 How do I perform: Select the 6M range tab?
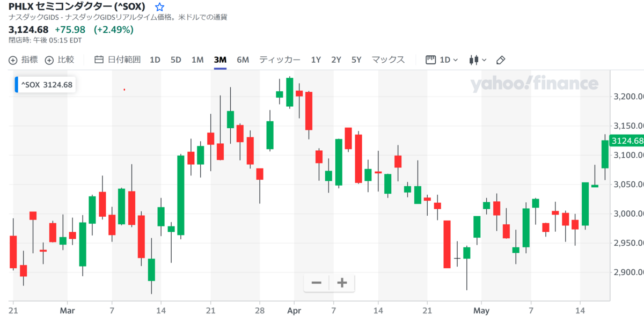click(x=243, y=60)
